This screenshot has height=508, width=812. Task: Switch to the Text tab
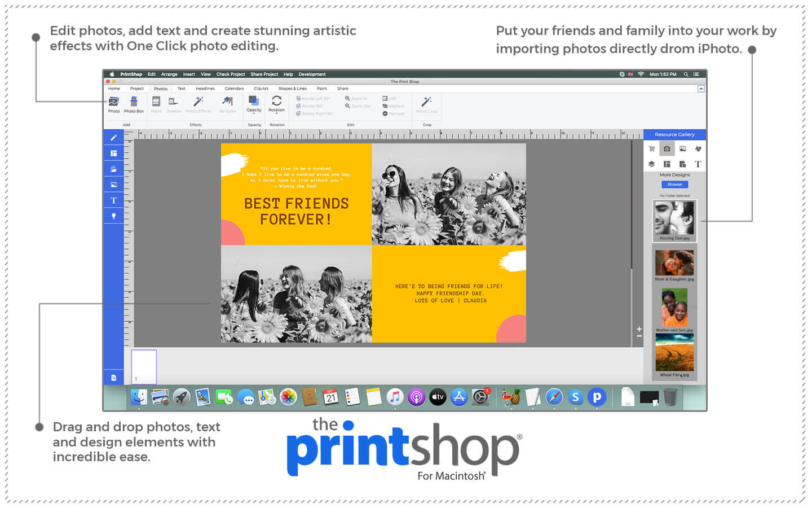(x=182, y=89)
